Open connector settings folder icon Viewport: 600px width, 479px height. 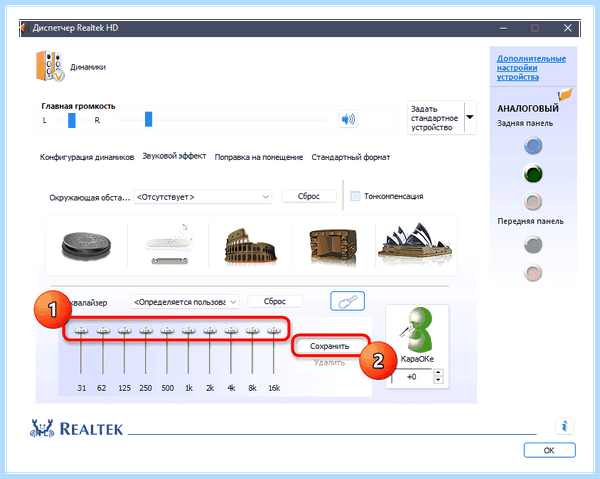pos(565,94)
